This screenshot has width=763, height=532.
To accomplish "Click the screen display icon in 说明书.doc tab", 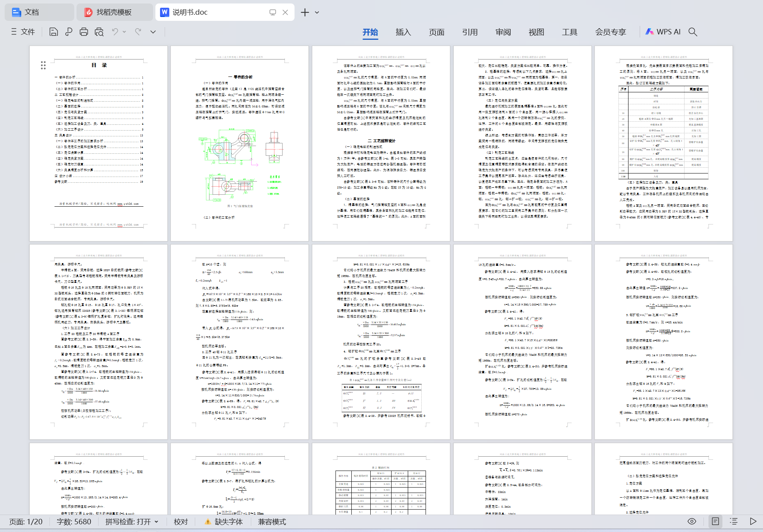I will [272, 12].
